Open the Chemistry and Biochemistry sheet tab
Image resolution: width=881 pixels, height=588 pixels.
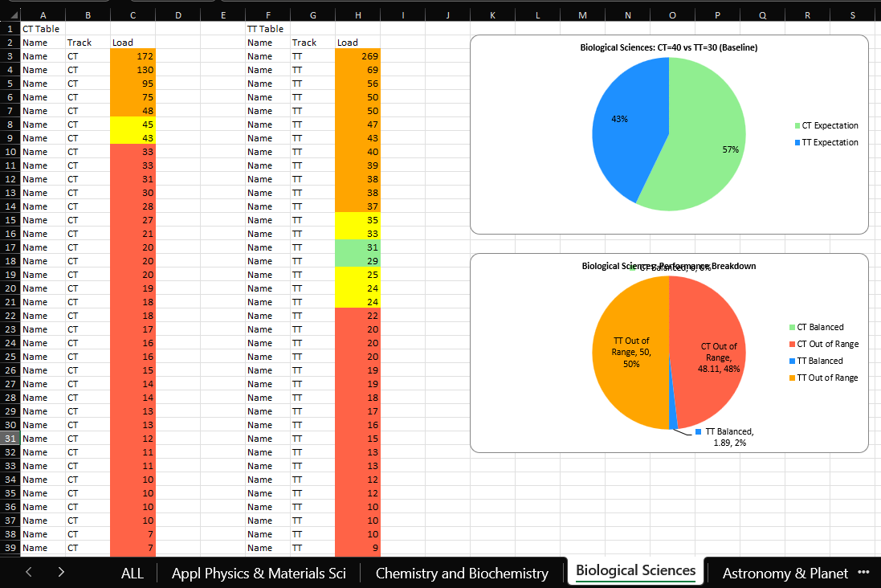click(462, 573)
